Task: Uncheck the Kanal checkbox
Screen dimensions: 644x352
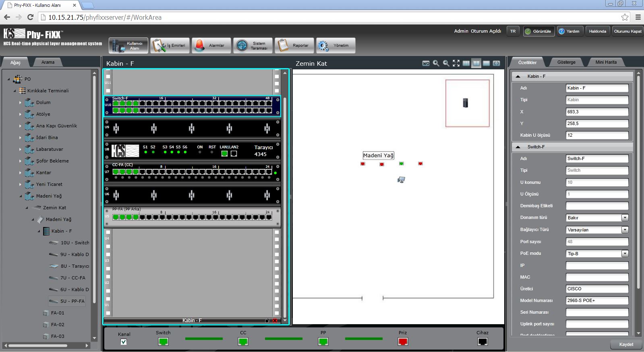Action: (124, 342)
